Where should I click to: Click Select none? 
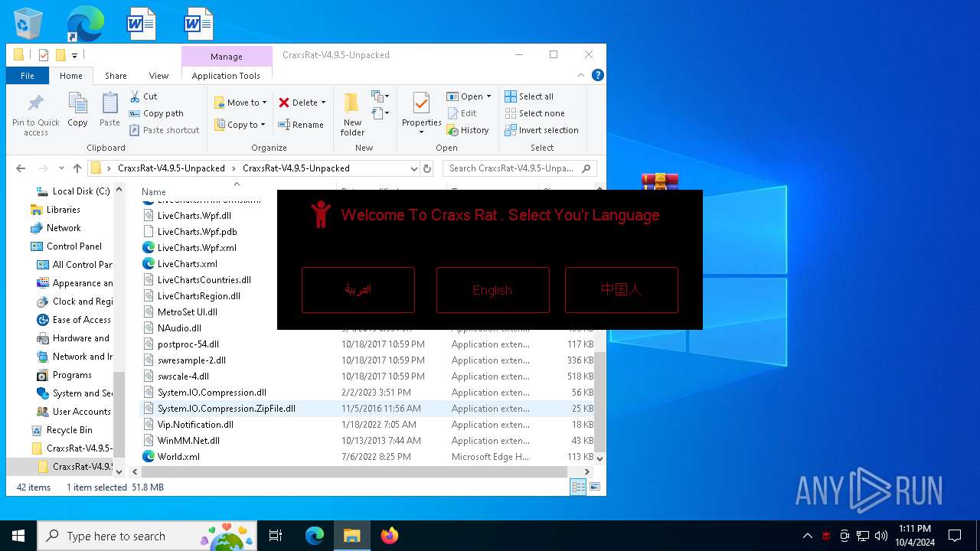click(x=534, y=113)
